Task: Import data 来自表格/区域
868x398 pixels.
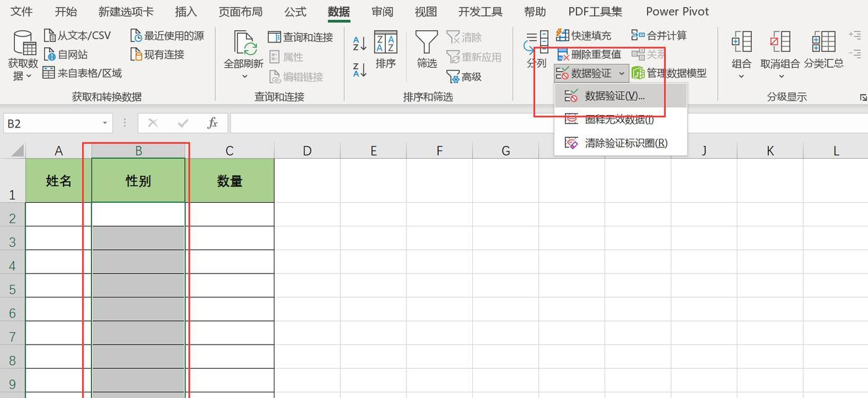Action: click(x=82, y=73)
